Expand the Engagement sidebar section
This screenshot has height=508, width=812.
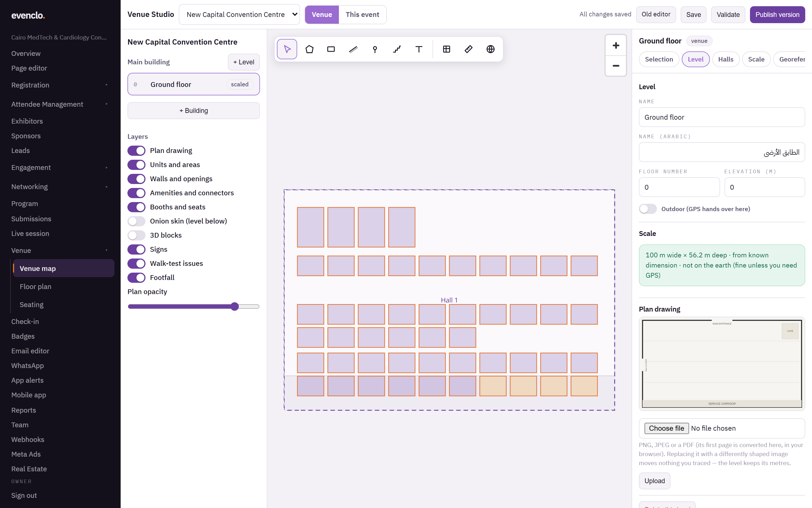coord(60,167)
